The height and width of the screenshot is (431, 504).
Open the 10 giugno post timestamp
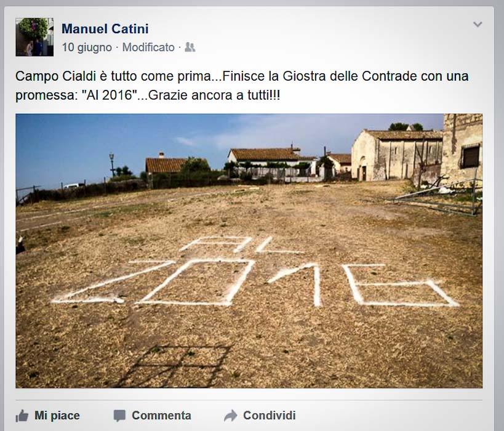pos(87,47)
